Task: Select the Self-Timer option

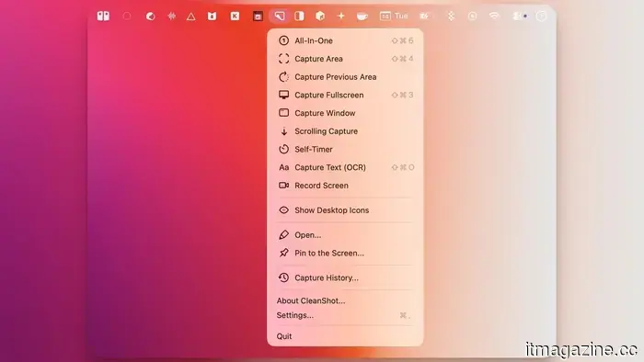Action: point(345,149)
